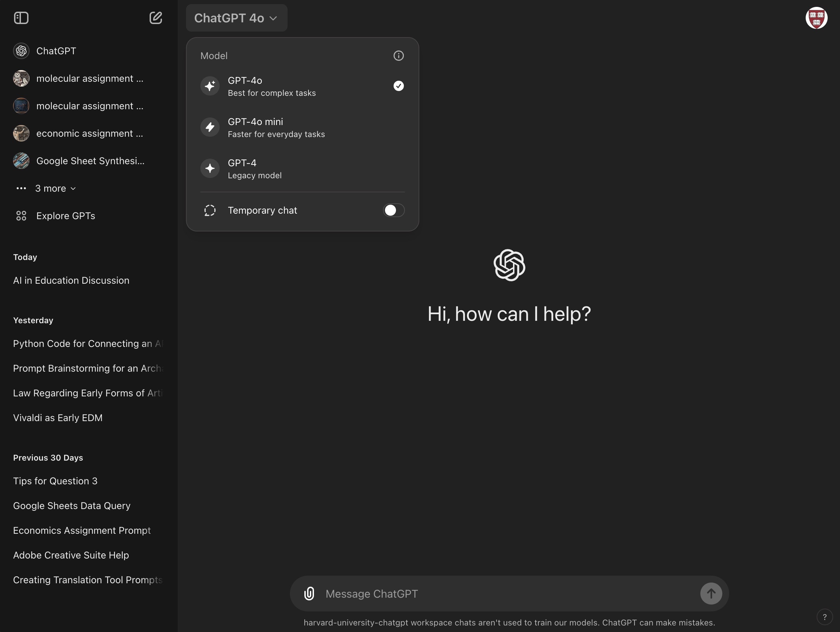Close the ChatGPT 4o model dropdown
This screenshot has width=840, height=632.
pyautogui.click(x=236, y=18)
